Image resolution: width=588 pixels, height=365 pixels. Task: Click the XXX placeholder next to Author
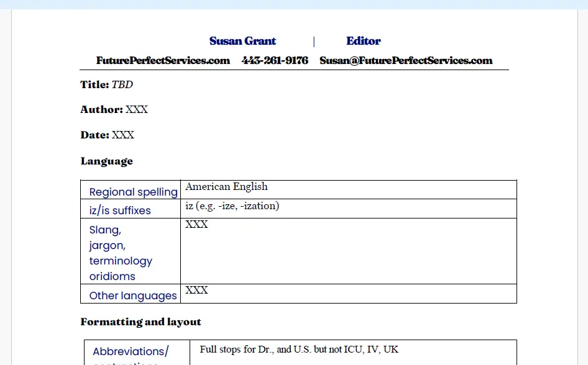click(137, 110)
